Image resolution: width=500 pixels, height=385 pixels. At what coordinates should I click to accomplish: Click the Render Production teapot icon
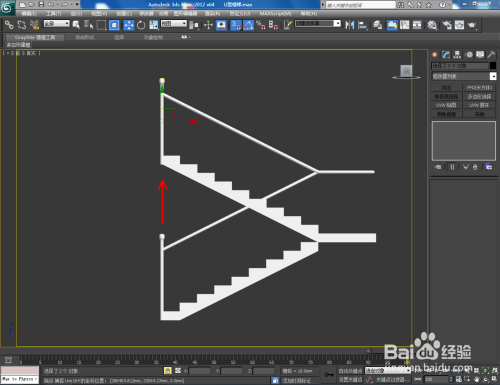(x=472, y=25)
